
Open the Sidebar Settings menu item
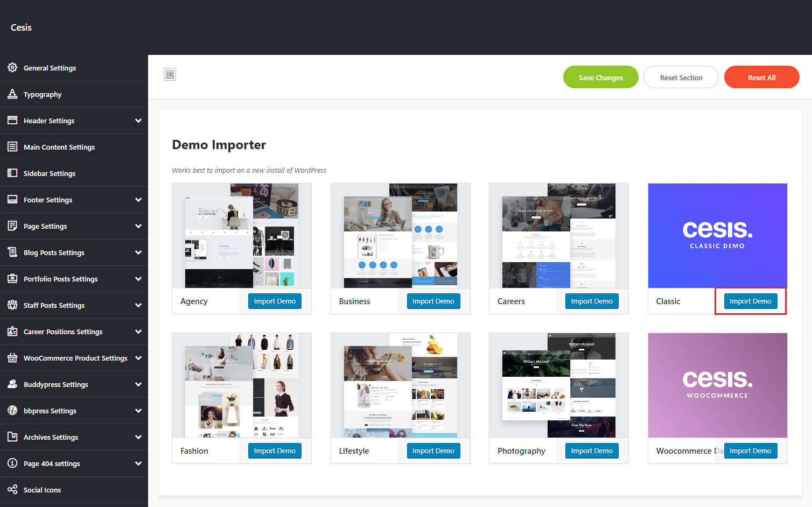tap(50, 173)
